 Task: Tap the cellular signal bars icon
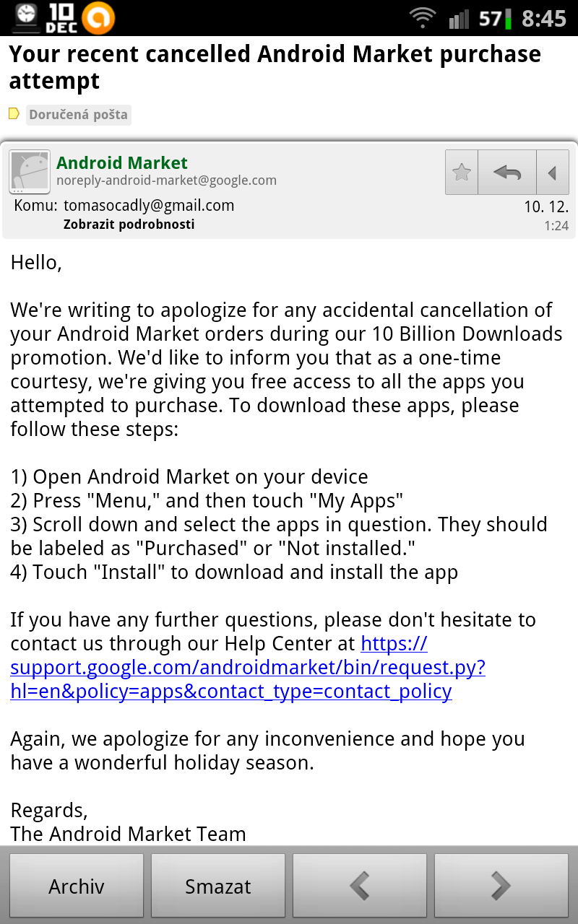coord(459,18)
